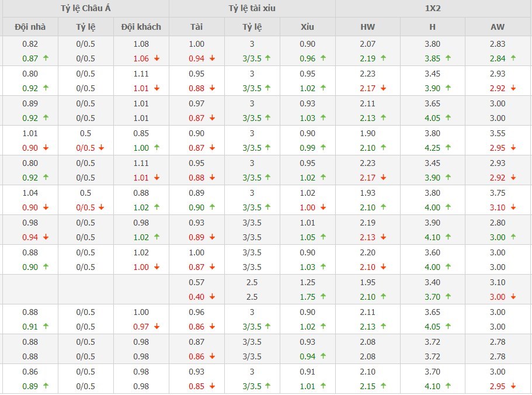Click the green up arrow beside 1.75
Screen dimensions: 532x395
[323, 297]
